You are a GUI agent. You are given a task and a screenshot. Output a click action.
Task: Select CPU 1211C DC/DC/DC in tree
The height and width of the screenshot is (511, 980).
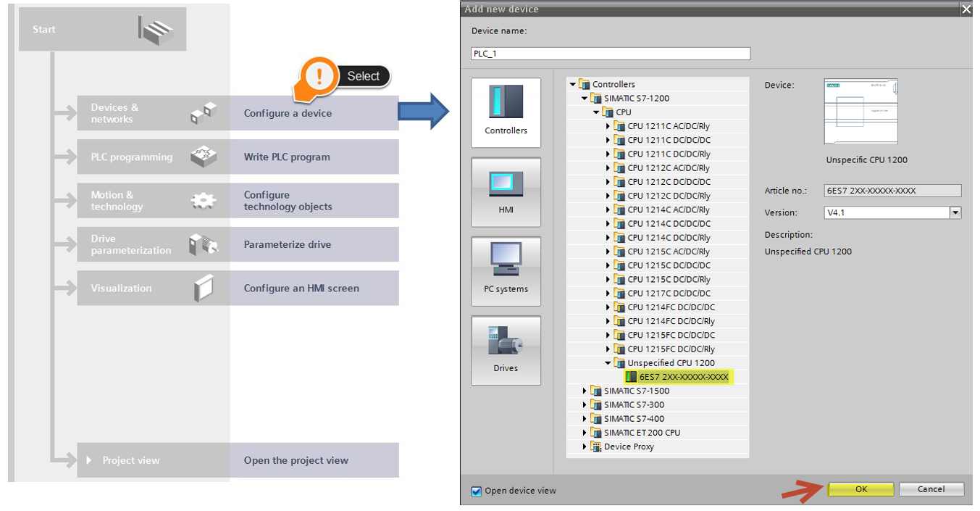pyautogui.click(x=669, y=140)
